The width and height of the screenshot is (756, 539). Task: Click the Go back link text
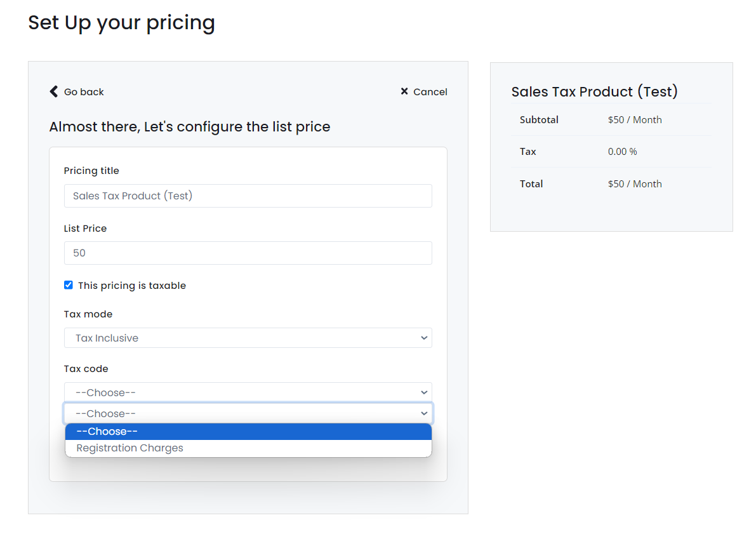click(84, 91)
